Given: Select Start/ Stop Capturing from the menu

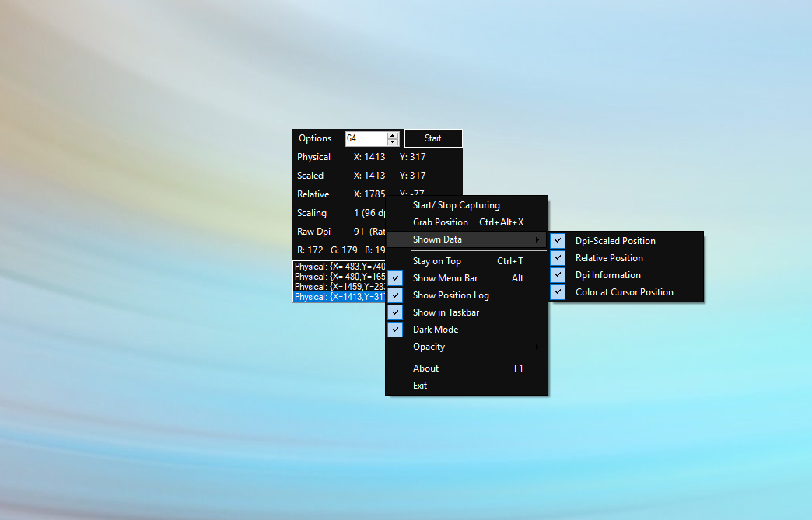Looking at the screenshot, I should (x=456, y=204).
